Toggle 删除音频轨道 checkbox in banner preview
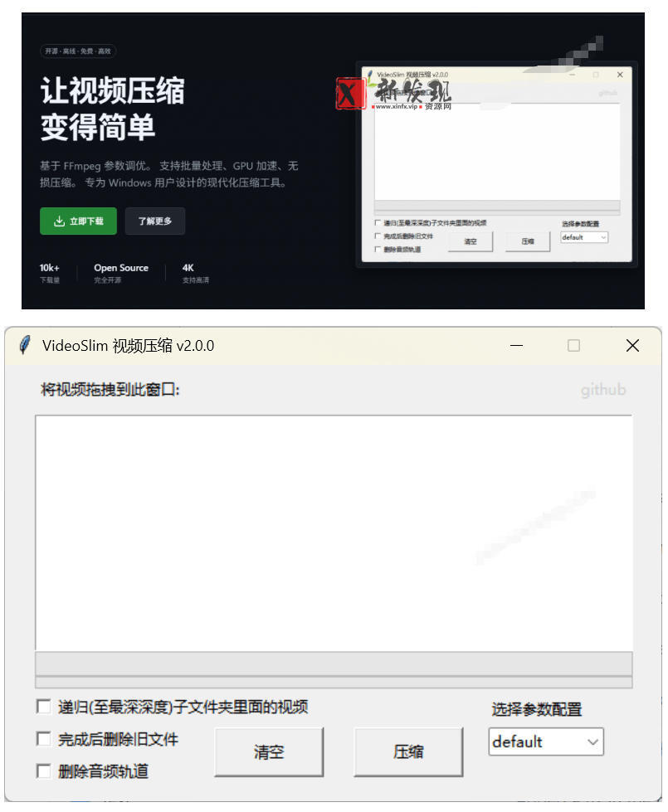 (378, 249)
